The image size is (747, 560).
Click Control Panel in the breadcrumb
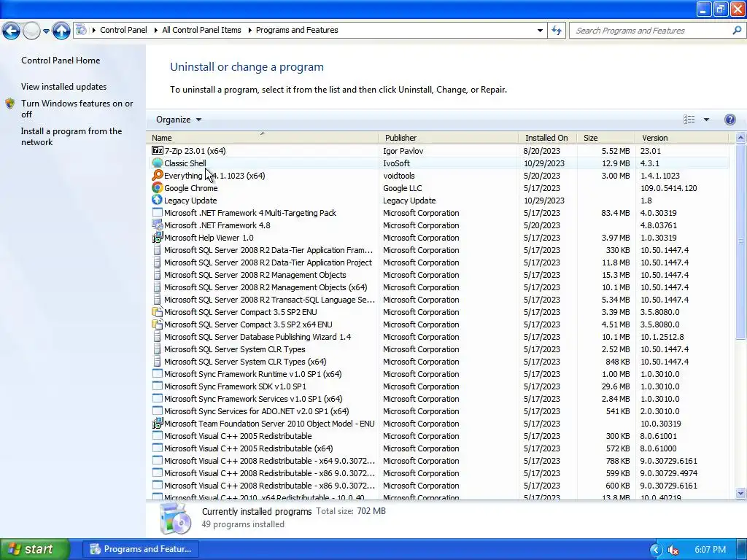coord(123,30)
